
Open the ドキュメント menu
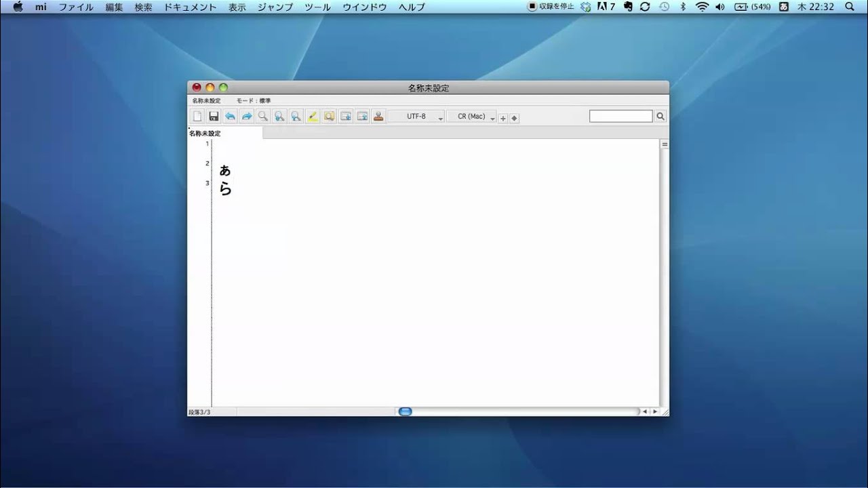coord(190,7)
